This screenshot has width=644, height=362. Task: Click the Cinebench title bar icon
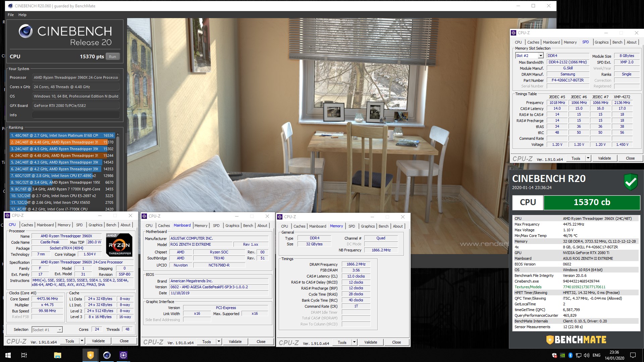[x=10, y=6]
